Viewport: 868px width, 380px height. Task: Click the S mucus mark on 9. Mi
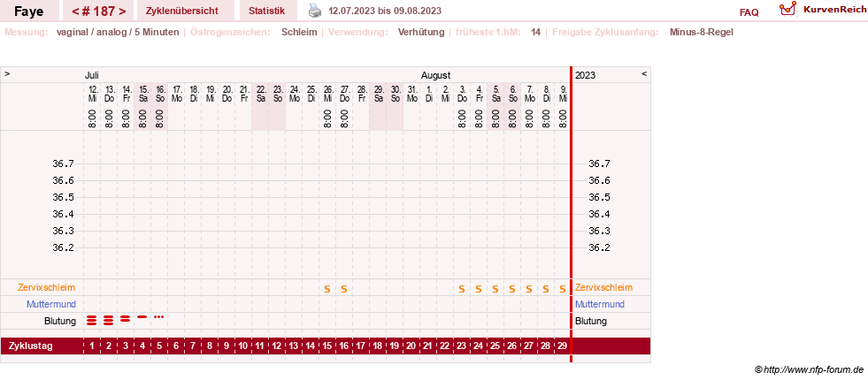pos(563,289)
